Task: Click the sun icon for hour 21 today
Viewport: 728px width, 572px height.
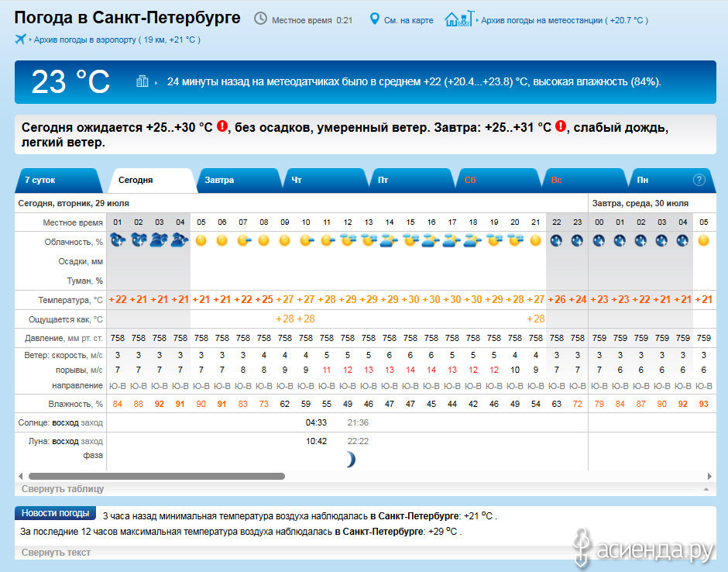Action: (535, 241)
